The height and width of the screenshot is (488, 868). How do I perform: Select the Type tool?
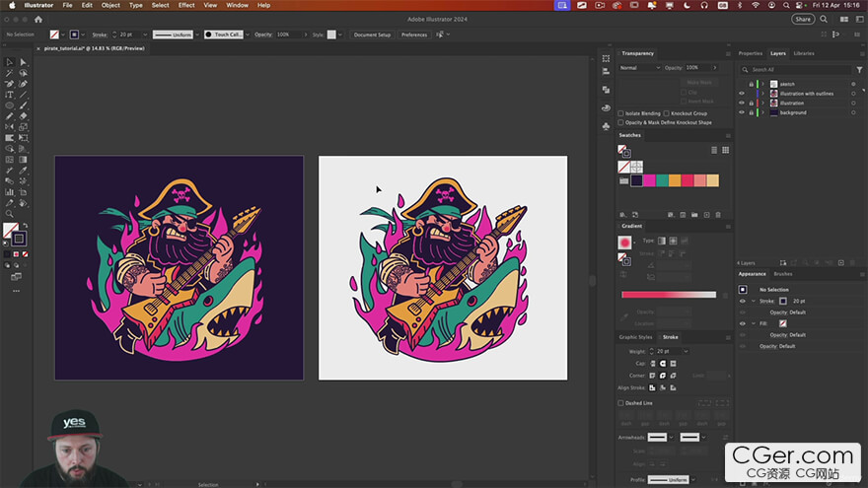coord(10,95)
